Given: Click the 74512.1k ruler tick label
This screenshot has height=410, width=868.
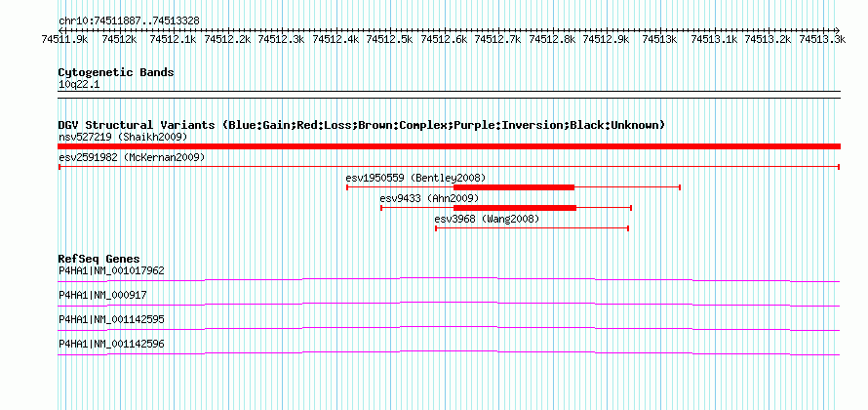Looking at the screenshot, I should click(174, 39).
